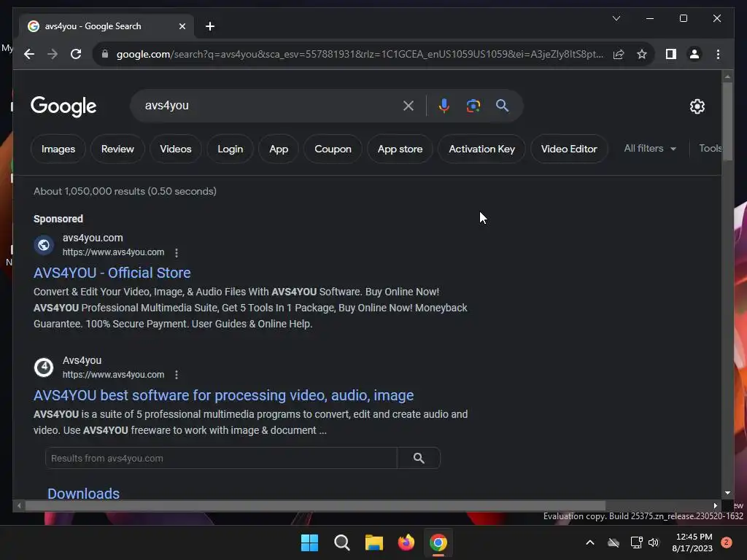This screenshot has width=747, height=560.
Task: Open Chrome three-dot menu
Action: click(x=718, y=54)
